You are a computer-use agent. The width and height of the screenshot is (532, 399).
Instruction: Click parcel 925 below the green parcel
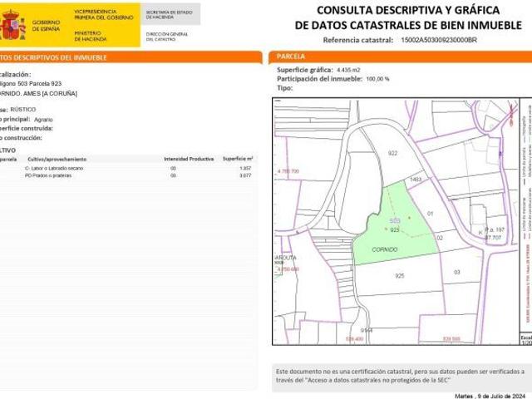coord(399,275)
